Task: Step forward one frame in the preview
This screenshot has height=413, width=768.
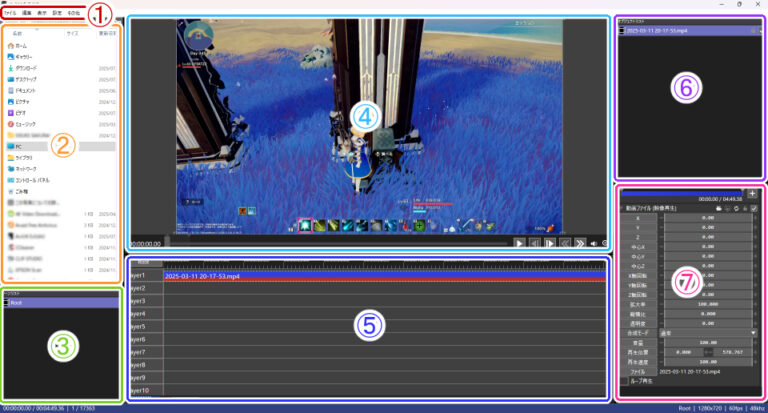Action: (551, 243)
